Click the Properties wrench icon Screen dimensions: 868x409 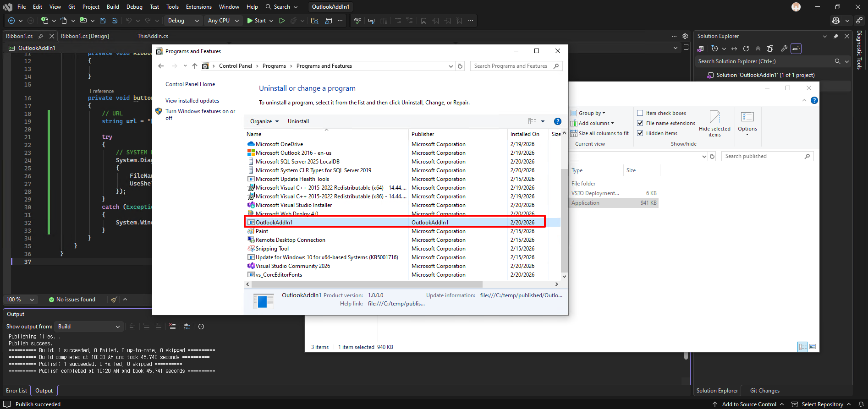[784, 49]
